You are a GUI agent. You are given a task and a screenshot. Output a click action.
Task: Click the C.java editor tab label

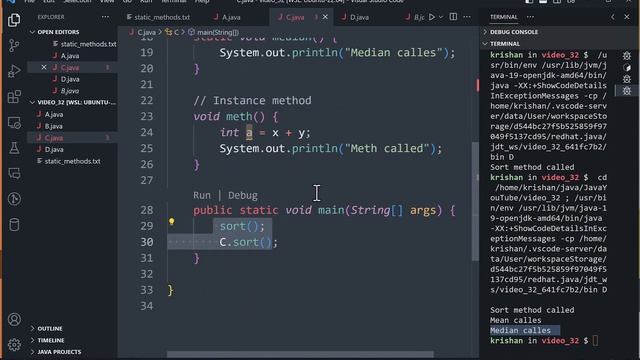click(x=295, y=17)
